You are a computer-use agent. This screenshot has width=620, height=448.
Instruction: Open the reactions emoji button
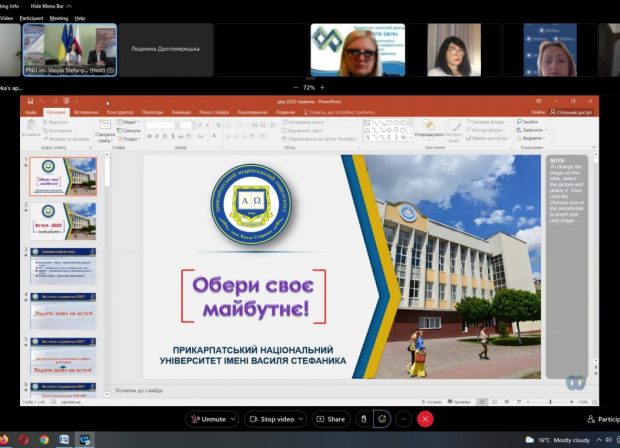coord(382,419)
